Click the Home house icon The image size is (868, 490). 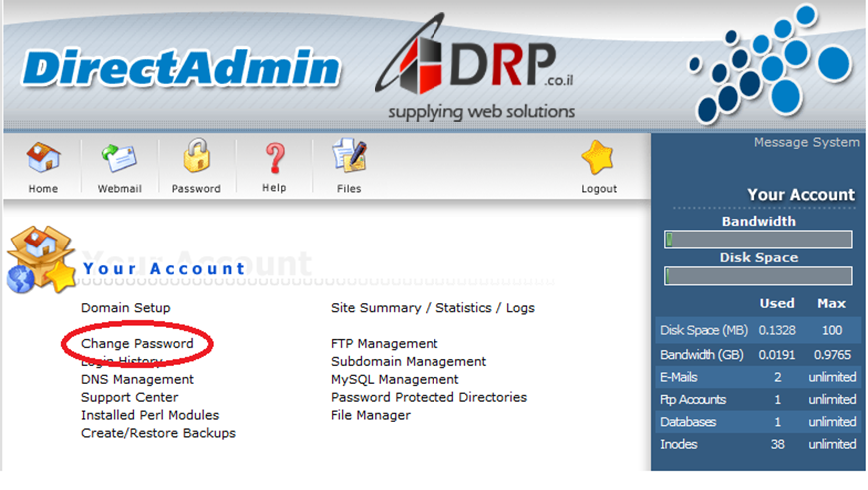click(x=43, y=160)
